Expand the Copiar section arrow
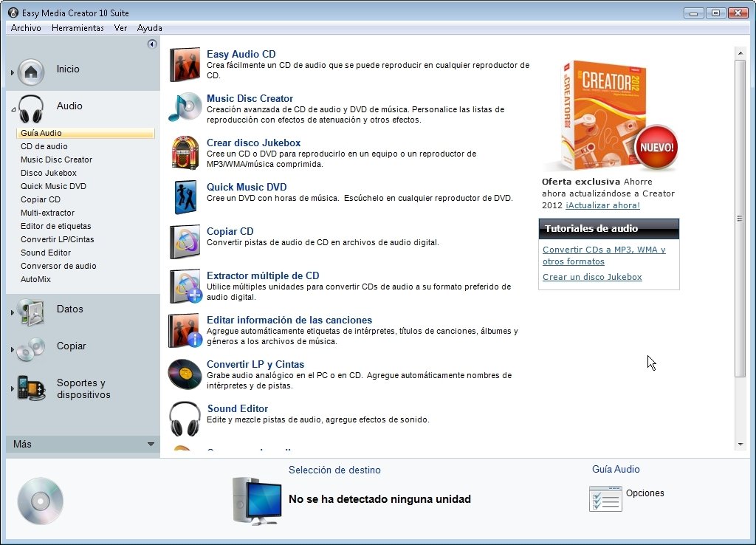 [x=12, y=349]
